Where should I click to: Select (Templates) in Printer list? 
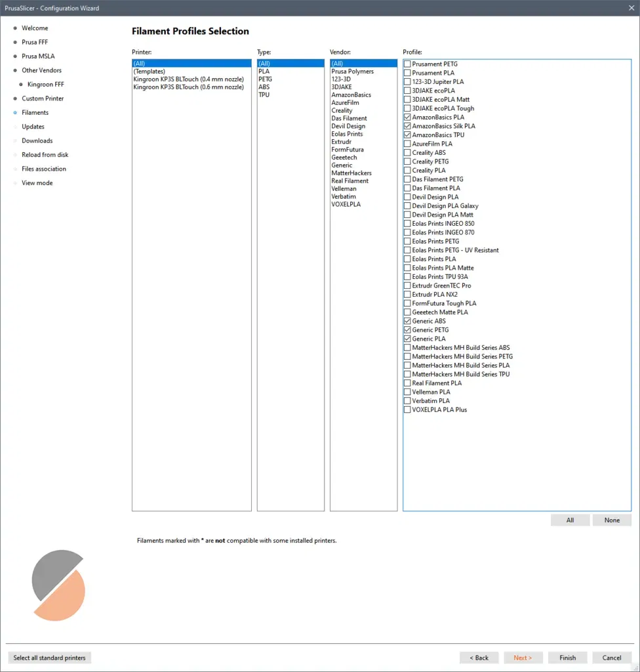pyautogui.click(x=191, y=71)
